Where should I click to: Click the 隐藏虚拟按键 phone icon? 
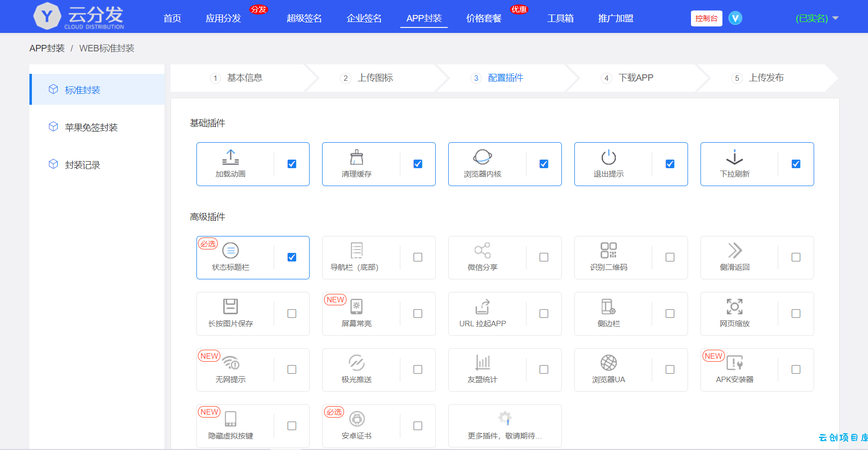pos(230,419)
